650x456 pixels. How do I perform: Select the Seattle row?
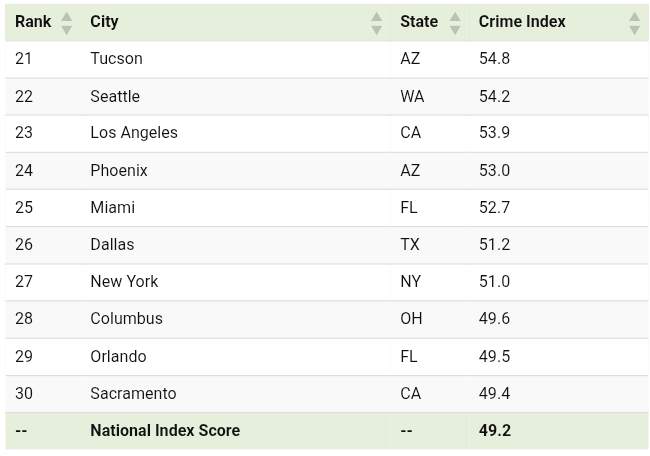pyautogui.click(x=115, y=96)
